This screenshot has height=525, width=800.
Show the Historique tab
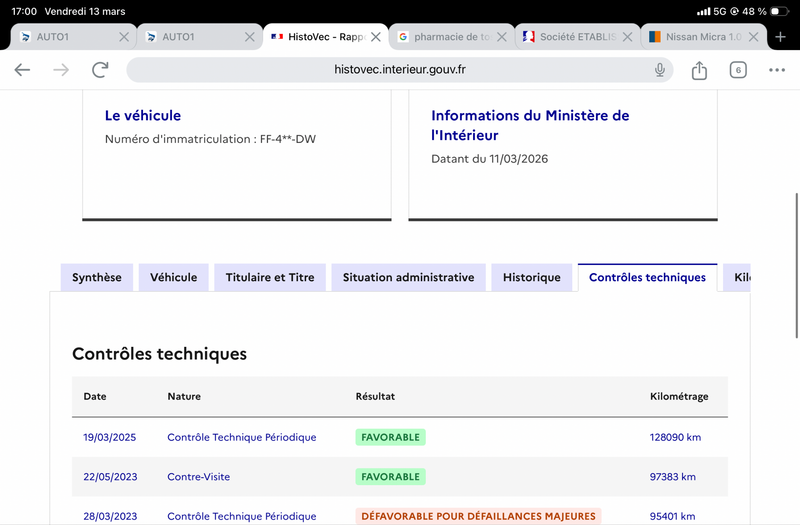pyautogui.click(x=532, y=278)
